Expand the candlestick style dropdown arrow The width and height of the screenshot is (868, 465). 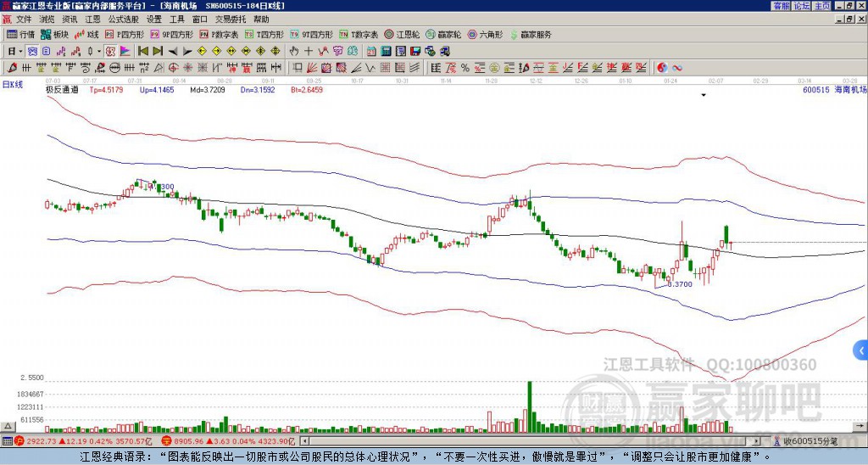(x=99, y=52)
